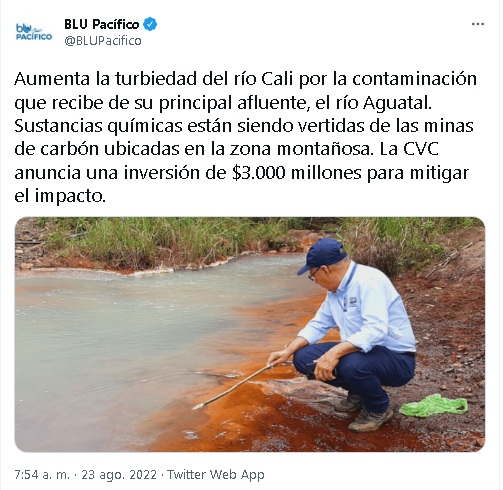Visit the @BLUPacifico handle link

[103, 41]
